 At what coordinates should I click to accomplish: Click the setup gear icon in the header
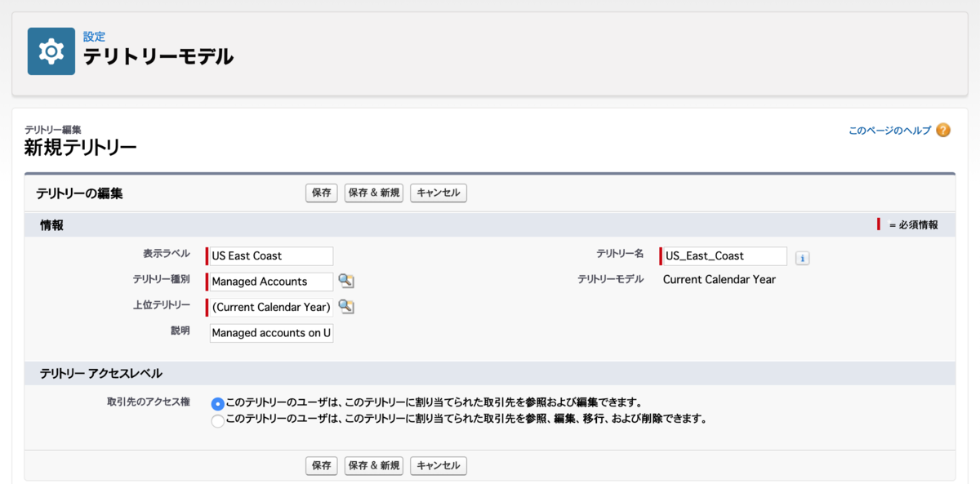(x=51, y=51)
